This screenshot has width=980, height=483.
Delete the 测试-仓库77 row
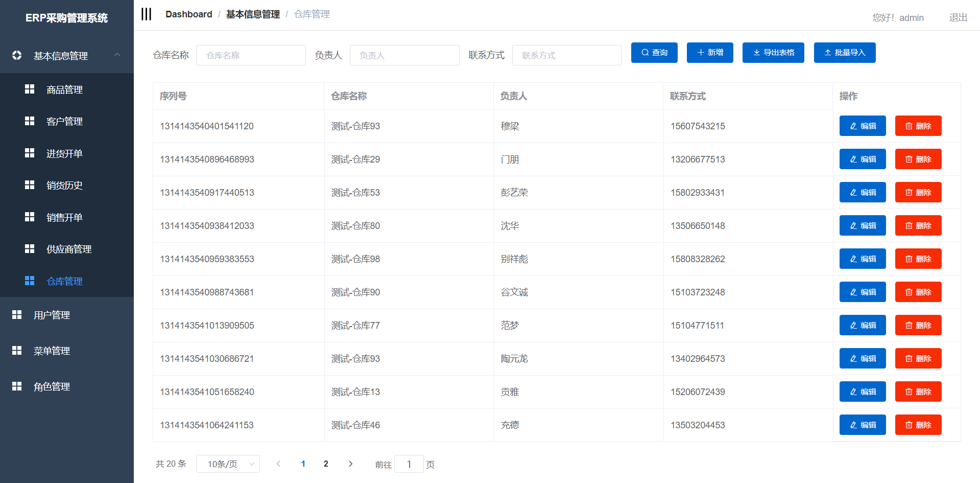pyautogui.click(x=918, y=325)
